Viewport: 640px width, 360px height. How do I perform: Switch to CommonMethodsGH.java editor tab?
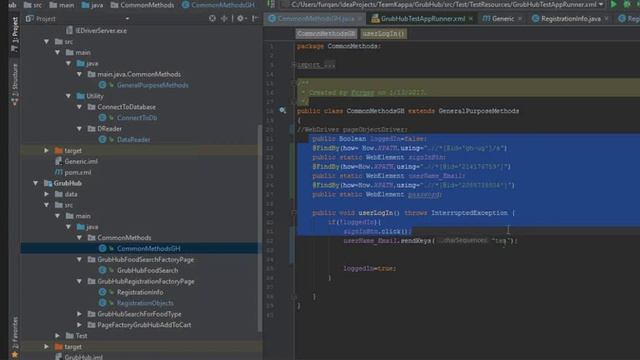click(x=312, y=18)
